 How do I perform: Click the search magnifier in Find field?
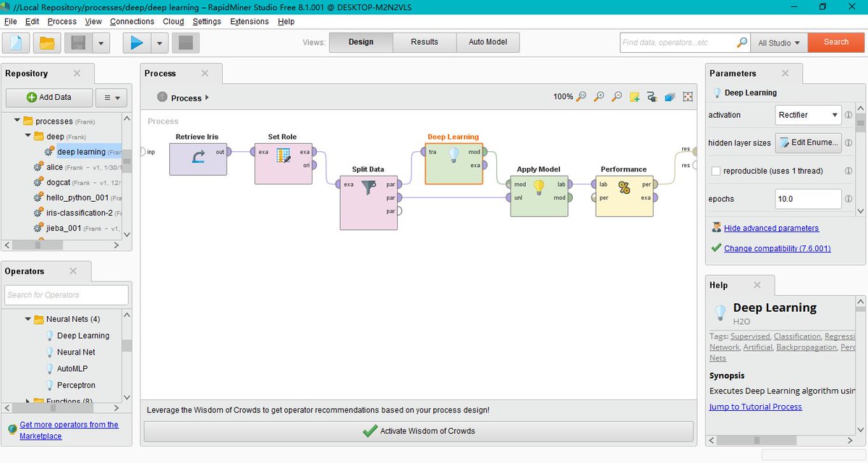click(741, 43)
